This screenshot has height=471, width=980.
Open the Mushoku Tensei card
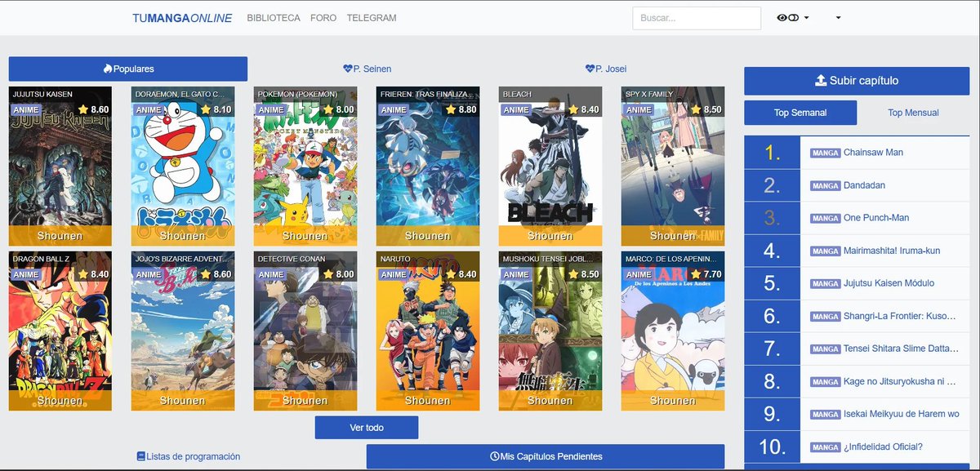550,331
